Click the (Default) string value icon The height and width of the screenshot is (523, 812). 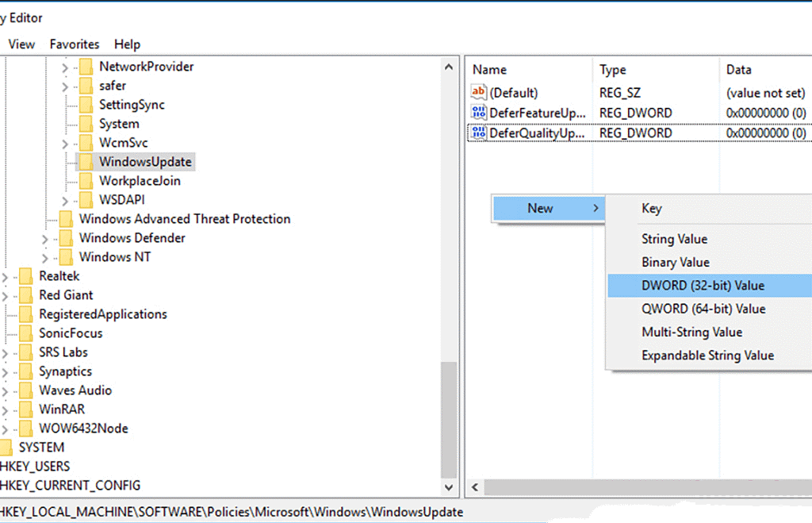coord(478,93)
